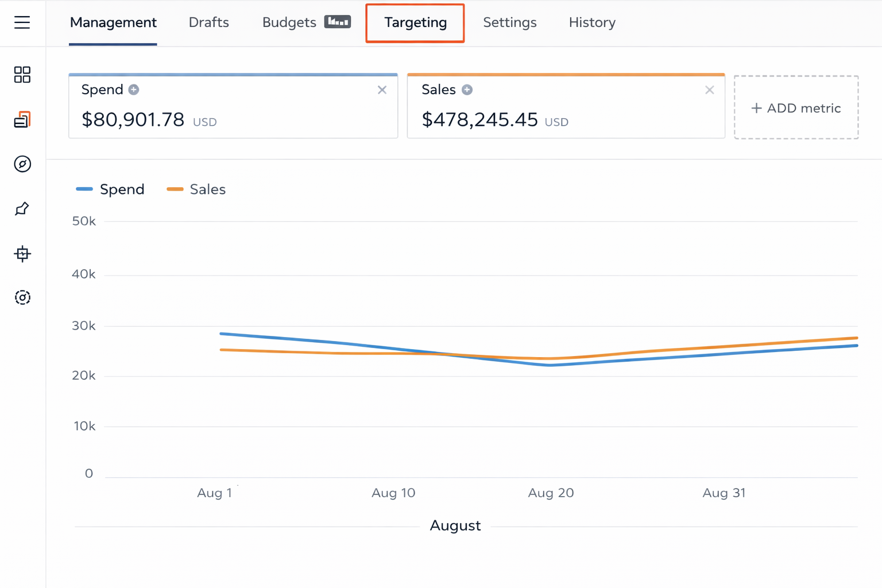Select the pin icon in sidebar
This screenshot has width=882, height=588.
coord(22,209)
